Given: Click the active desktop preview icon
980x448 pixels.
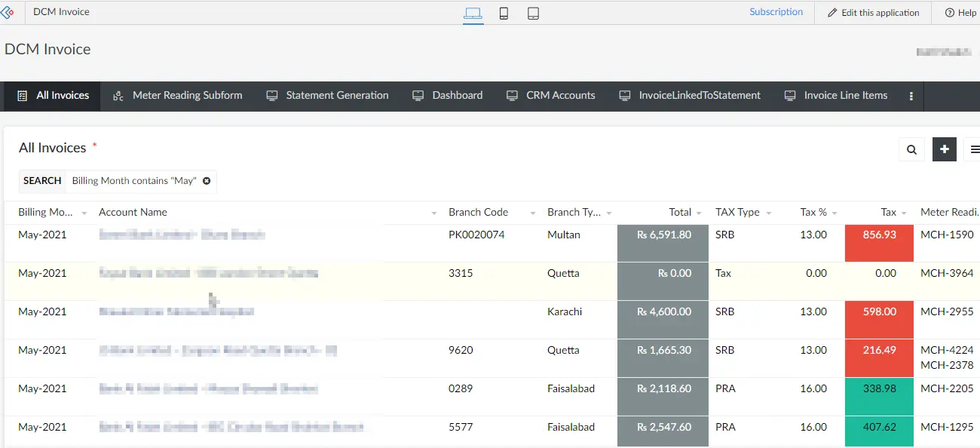Looking at the screenshot, I should point(473,12).
